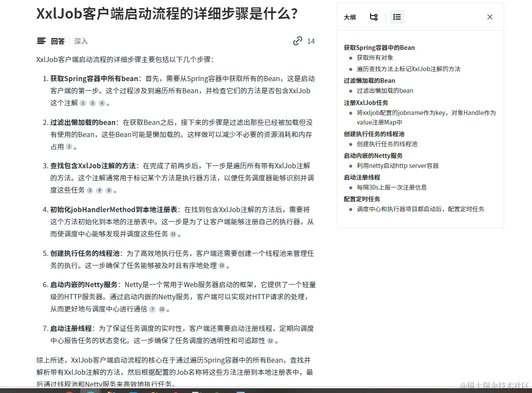Click bold answer heading 启动内嵌的Netty服务
This screenshot has width=532, height=393.
click(84, 285)
